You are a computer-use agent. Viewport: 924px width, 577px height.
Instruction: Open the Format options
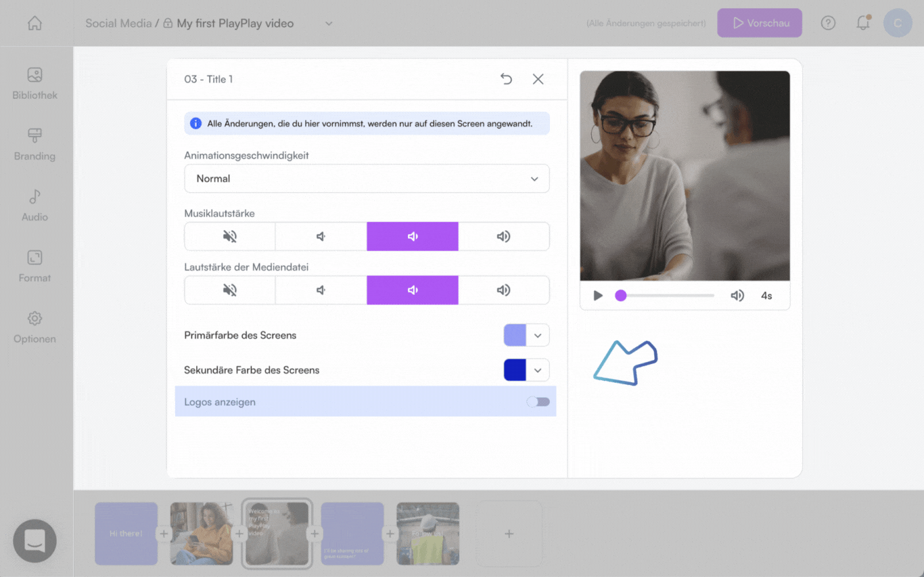pyautogui.click(x=34, y=266)
